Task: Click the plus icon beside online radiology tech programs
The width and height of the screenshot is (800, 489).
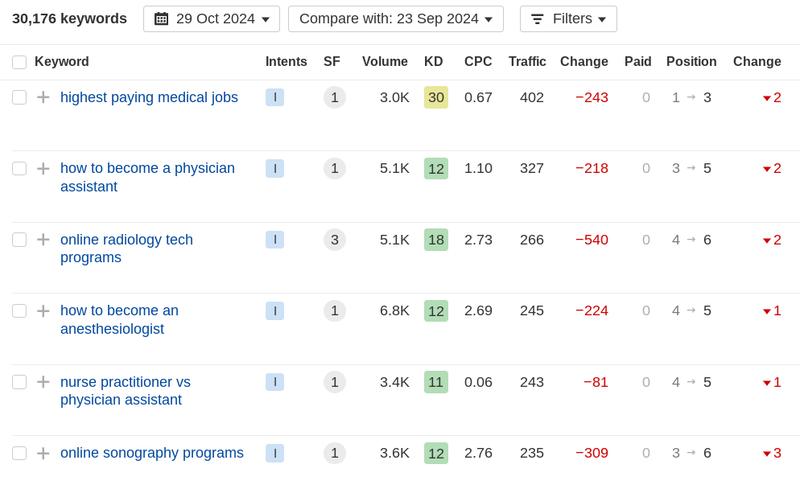Action: coord(43,239)
